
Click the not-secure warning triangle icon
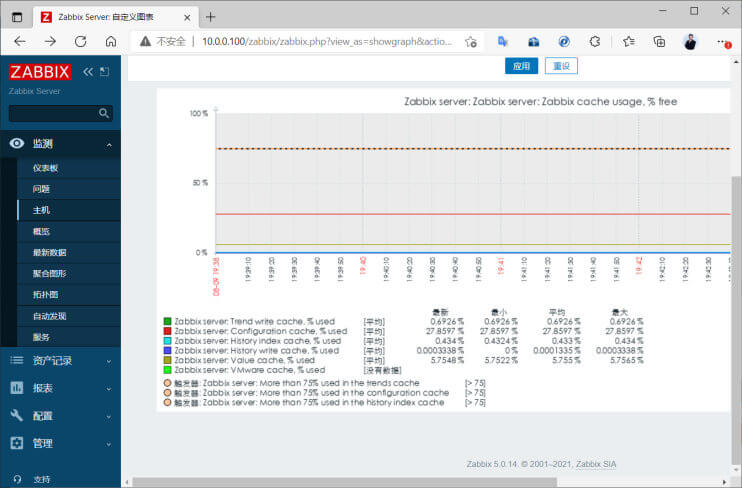[145, 42]
